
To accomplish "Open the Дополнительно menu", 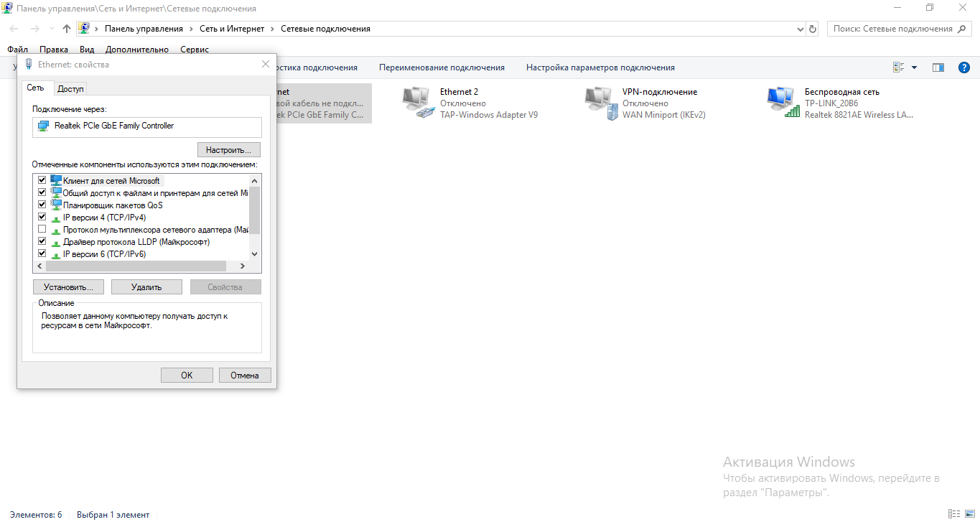I will pyautogui.click(x=137, y=50).
